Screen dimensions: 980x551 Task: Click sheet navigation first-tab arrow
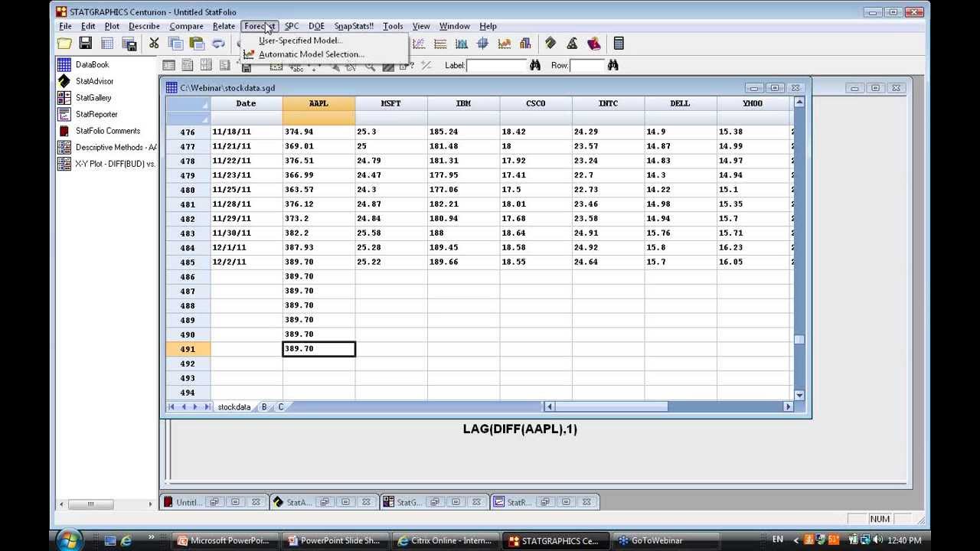[x=171, y=407]
